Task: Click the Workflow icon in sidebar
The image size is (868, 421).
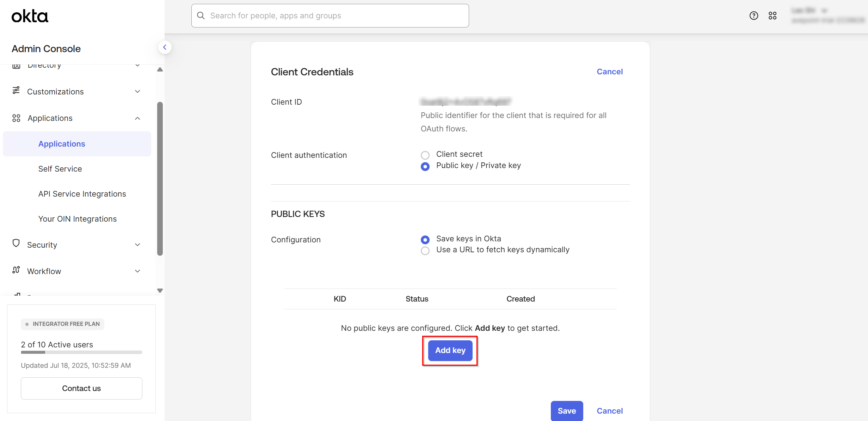Action: point(16,270)
